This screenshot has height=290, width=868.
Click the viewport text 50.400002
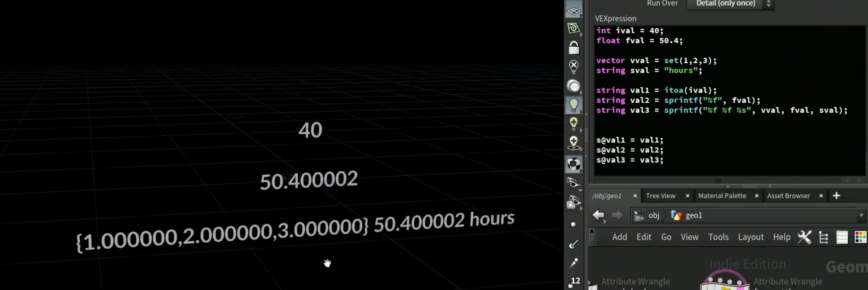pyautogui.click(x=309, y=180)
